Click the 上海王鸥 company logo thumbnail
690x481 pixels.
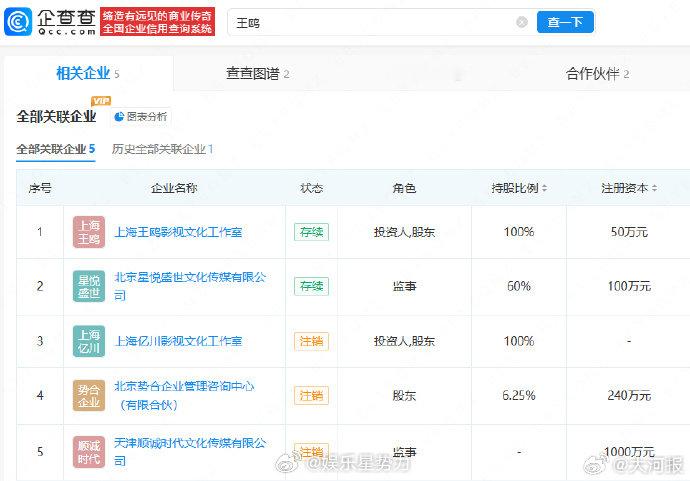[89, 232]
